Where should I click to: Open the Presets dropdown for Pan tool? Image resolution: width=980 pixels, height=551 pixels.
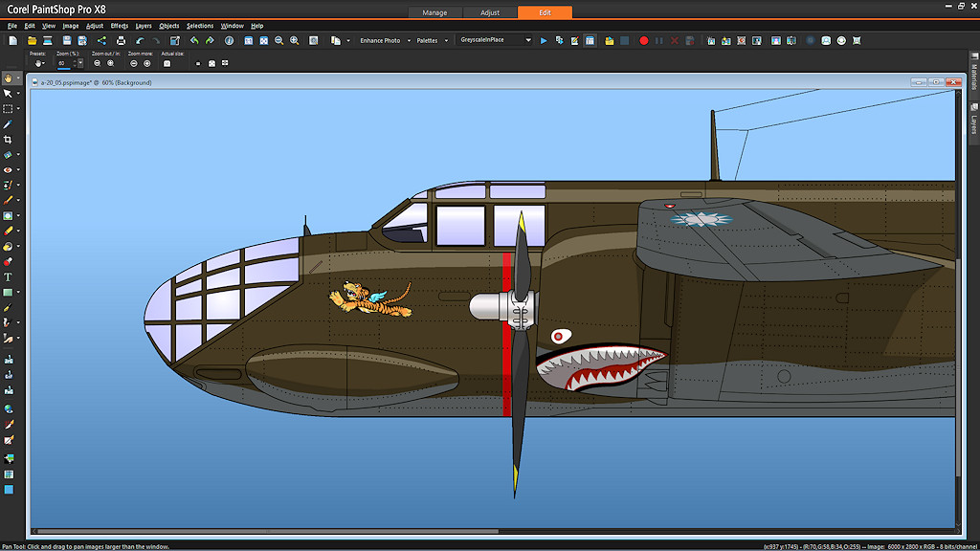38,64
